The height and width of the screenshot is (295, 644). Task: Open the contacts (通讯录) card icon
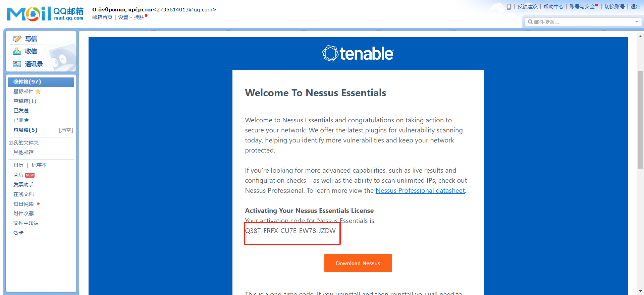17,64
